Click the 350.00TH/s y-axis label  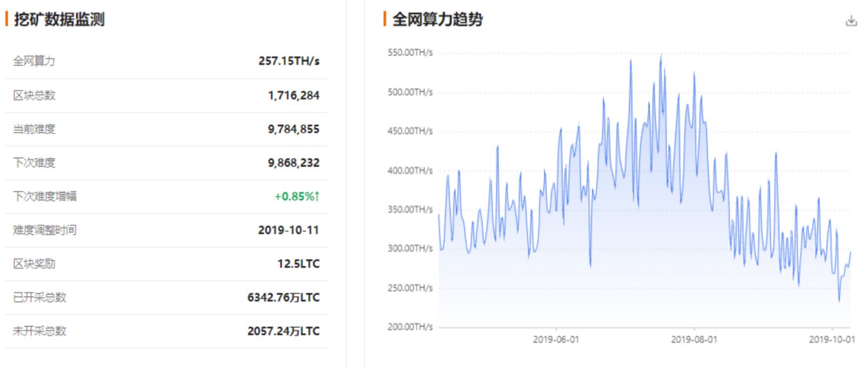tap(410, 209)
